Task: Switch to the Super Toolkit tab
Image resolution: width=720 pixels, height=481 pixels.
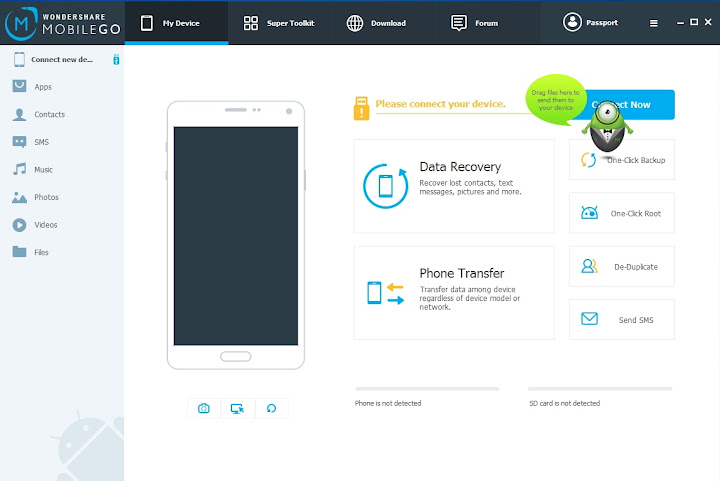Action: pos(279,22)
